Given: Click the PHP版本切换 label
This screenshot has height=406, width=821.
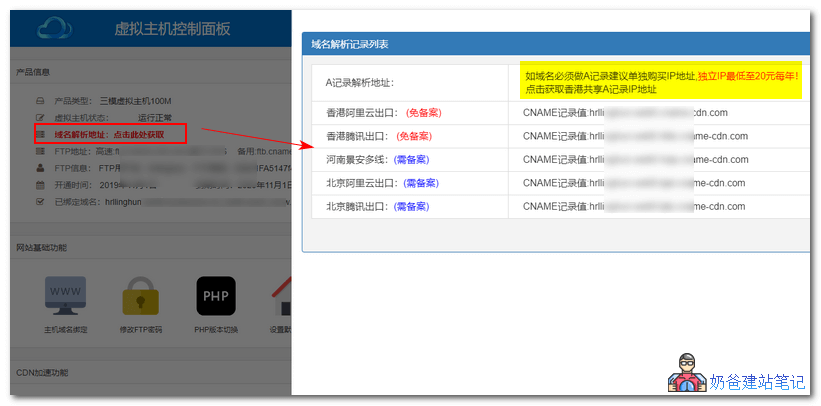Looking at the screenshot, I should [x=216, y=330].
